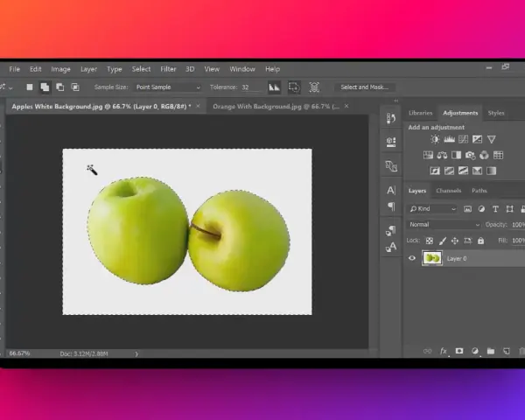This screenshot has width=525, height=420.
Task: Open the tool preset picker arrow
Action: click(10, 88)
